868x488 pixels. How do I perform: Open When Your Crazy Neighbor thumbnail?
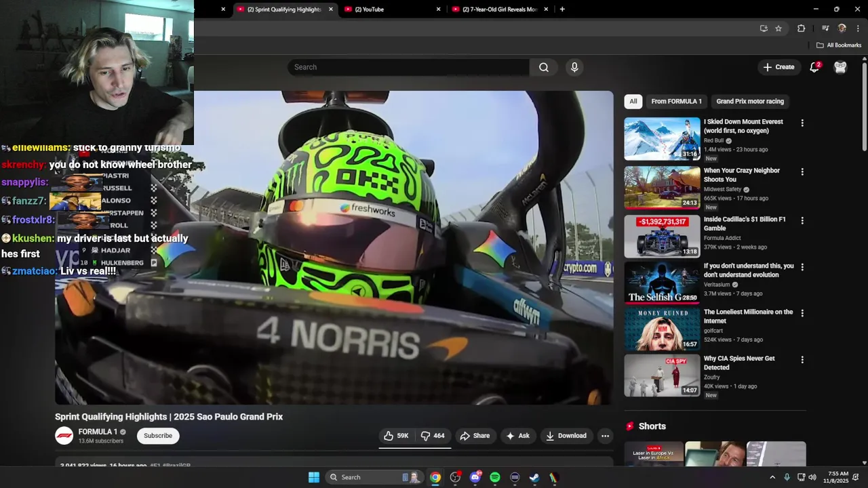pyautogui.click(x=662, y=188)
